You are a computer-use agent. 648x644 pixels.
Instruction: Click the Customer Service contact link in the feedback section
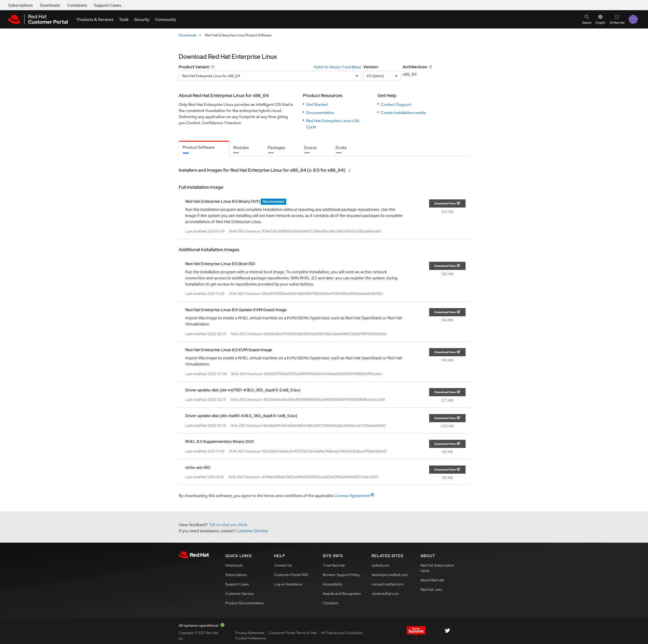point(251,531)
